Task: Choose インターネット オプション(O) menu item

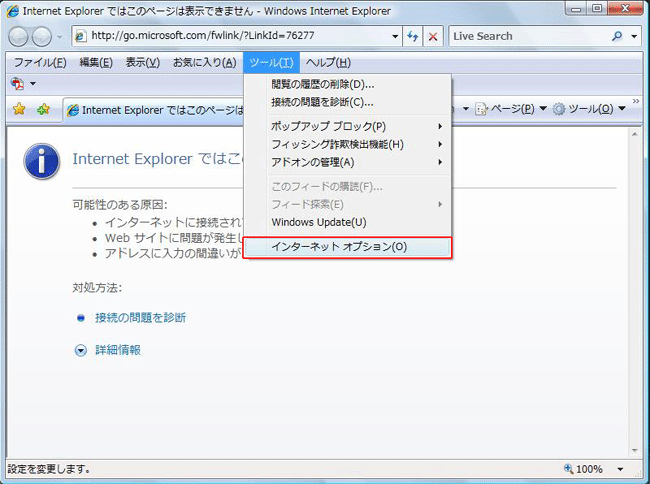Action: coord(347,247)
